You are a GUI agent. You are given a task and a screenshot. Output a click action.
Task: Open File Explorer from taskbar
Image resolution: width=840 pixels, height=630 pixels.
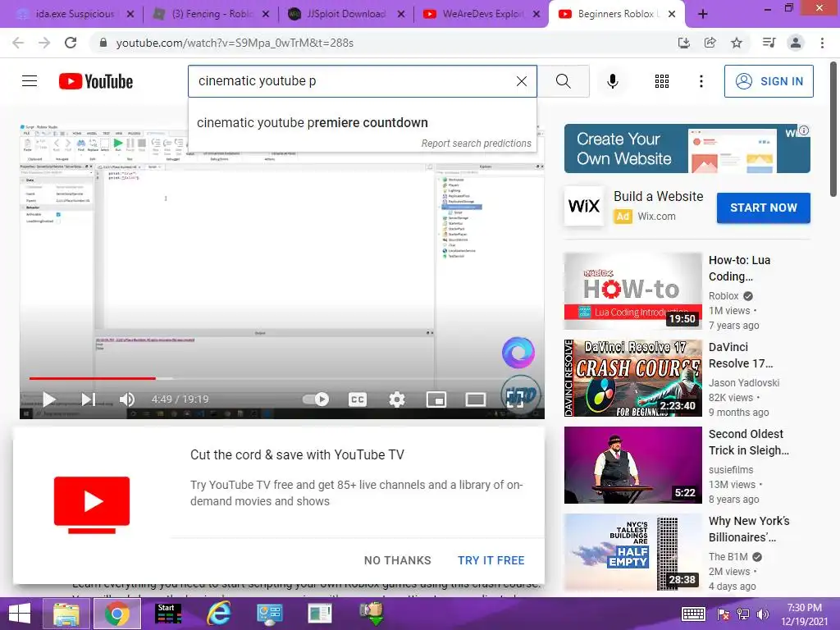(66, 614)
